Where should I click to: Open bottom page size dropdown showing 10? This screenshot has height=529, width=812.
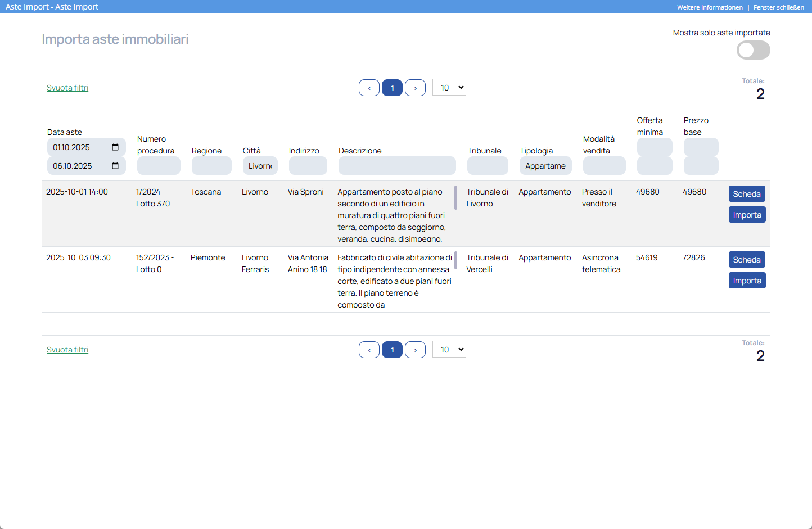pos(449,350)
